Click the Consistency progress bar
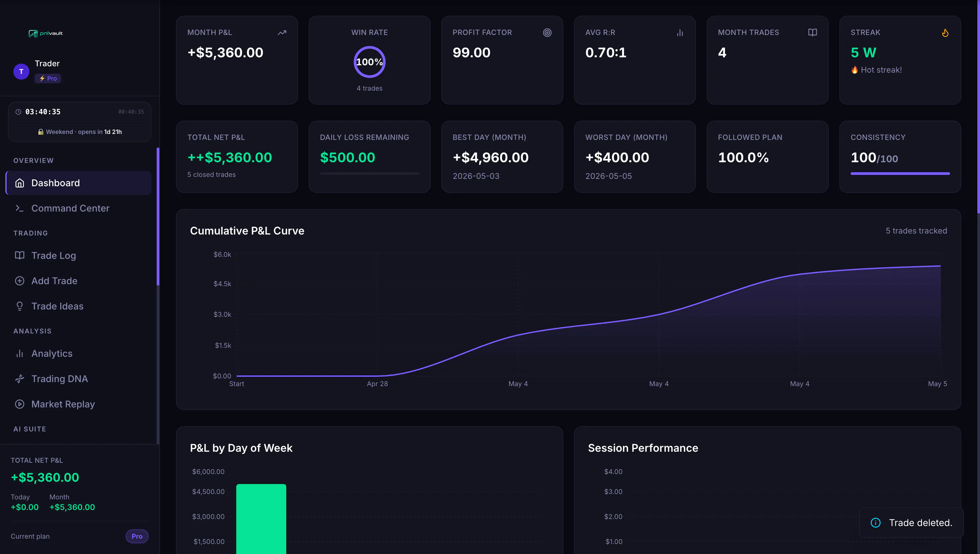 900,174
